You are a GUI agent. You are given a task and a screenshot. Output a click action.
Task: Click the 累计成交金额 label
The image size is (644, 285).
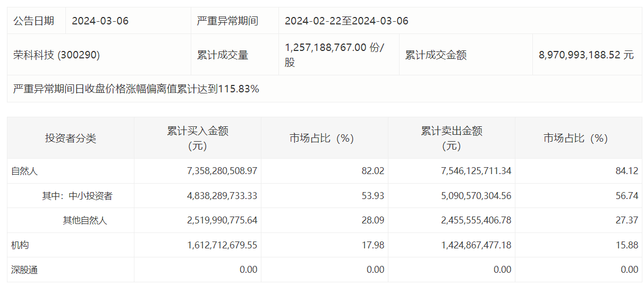click(436, 55)
